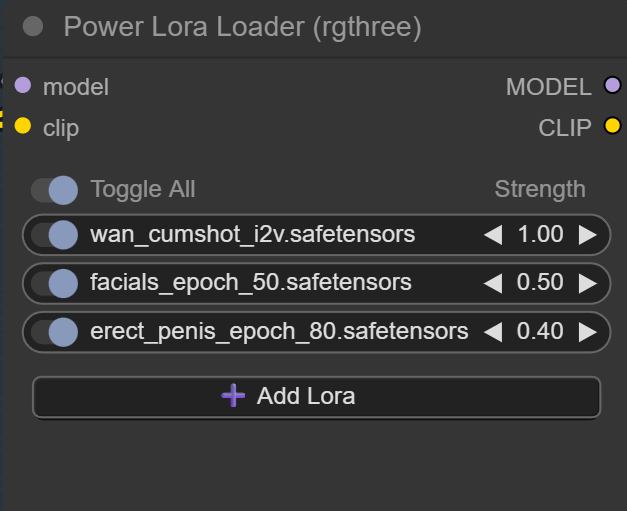Click the MODEL output connector dot
Viewport: 627px width, 511px height.
612,85
